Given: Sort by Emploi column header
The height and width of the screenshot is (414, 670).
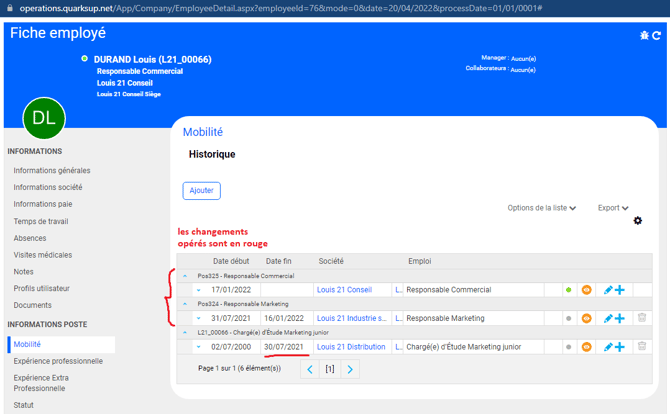Looking at the screenshot, I should click(420, 261).
